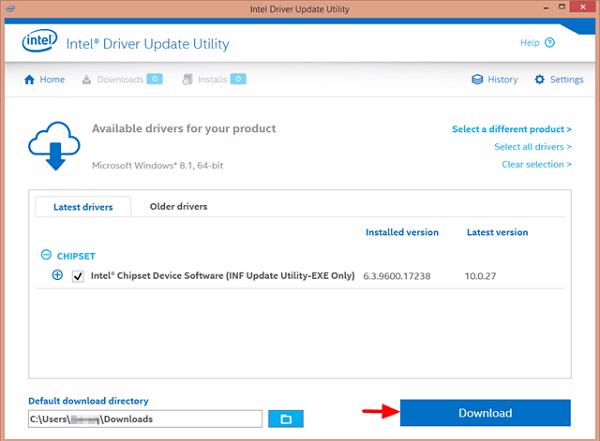Open the Downloads section
Image resolution: width=600 pixels, height=441 pixels.
tap(122, 80)
